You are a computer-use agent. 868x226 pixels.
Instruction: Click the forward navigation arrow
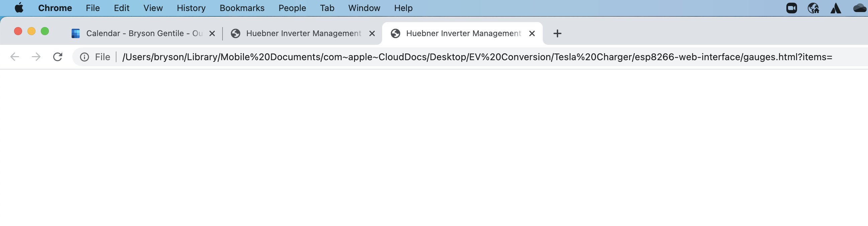point(36,57)
